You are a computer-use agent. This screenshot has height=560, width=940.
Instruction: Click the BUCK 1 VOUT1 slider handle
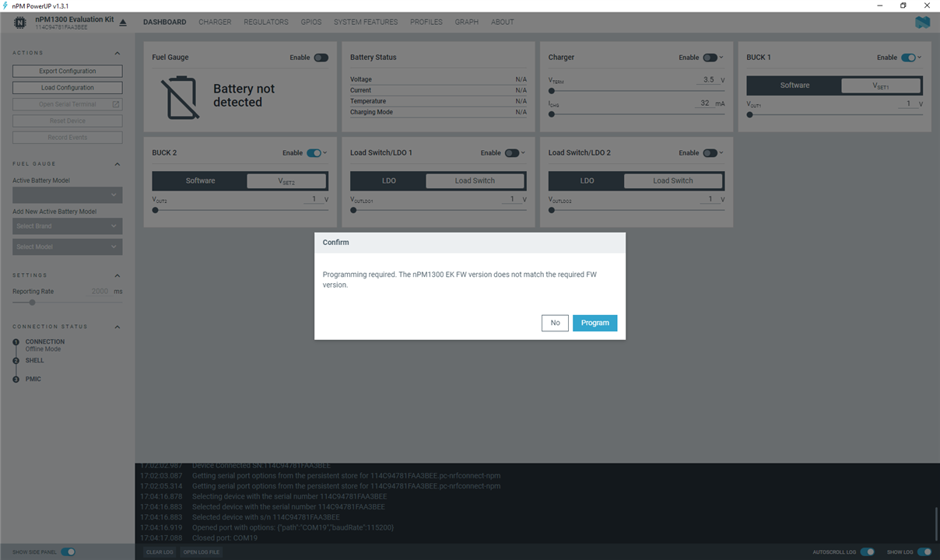[750, 114]
